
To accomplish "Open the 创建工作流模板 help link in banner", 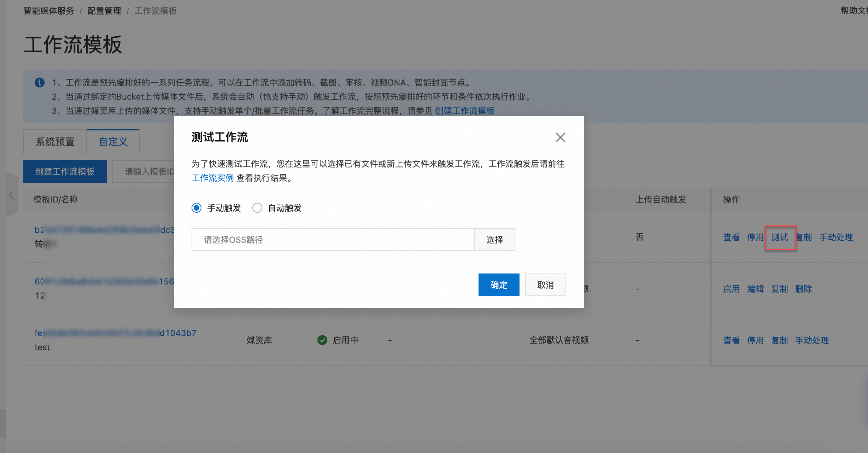I will (x=464, y=111).
